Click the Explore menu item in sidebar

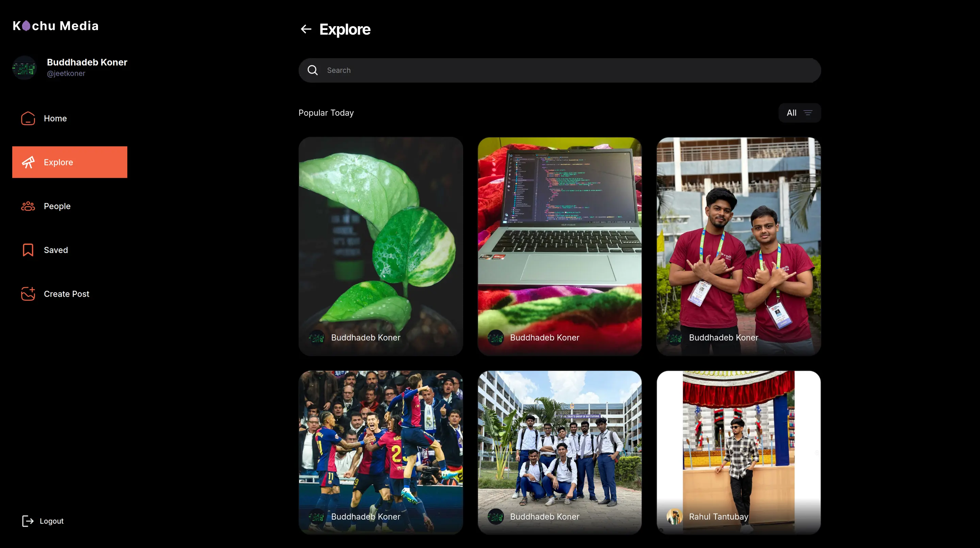69,162
